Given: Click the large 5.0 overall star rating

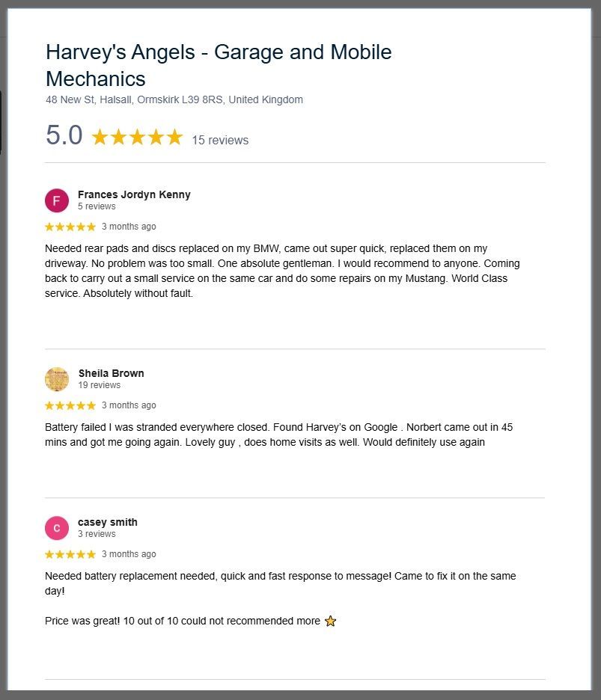Looking at the screenshot, I should coord(137,137).
